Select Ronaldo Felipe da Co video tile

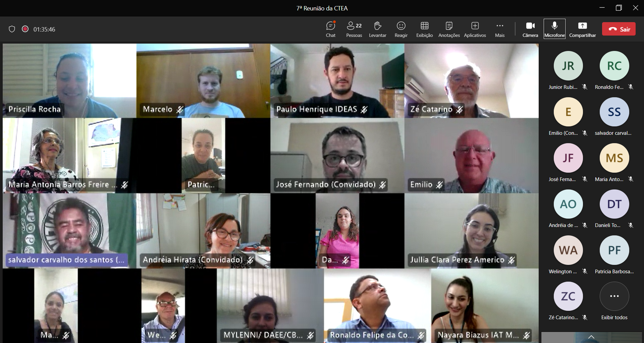(x=377, y=305)
